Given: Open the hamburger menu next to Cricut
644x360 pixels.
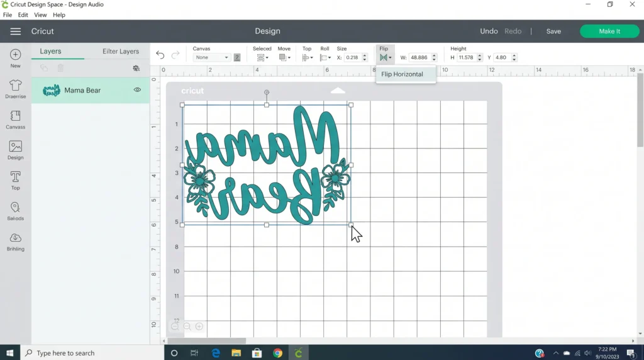Looking at the screenshot, I should coord(15,31).
